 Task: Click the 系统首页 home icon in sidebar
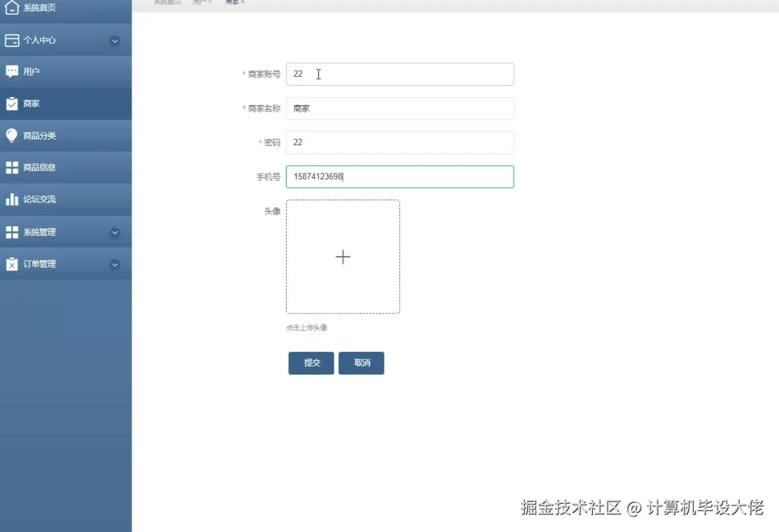point(11,8)
